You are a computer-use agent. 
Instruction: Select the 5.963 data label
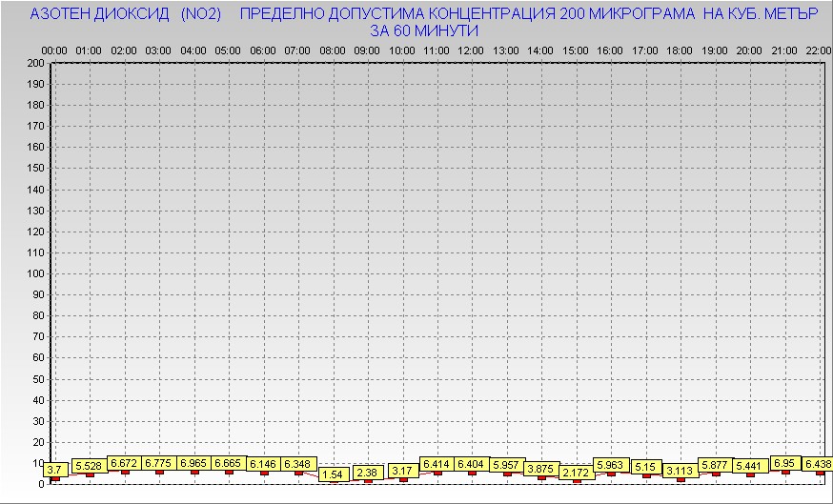click(611, 465)
